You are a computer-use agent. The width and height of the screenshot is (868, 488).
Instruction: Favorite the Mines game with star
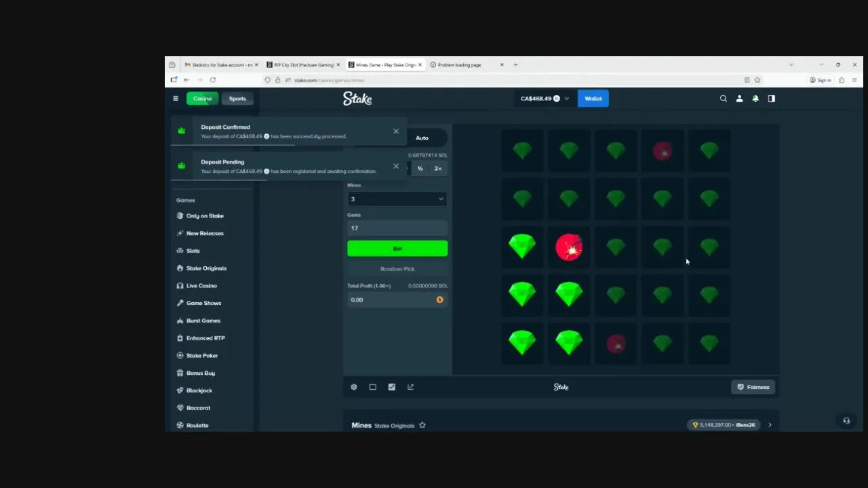[x=422, y=425]
